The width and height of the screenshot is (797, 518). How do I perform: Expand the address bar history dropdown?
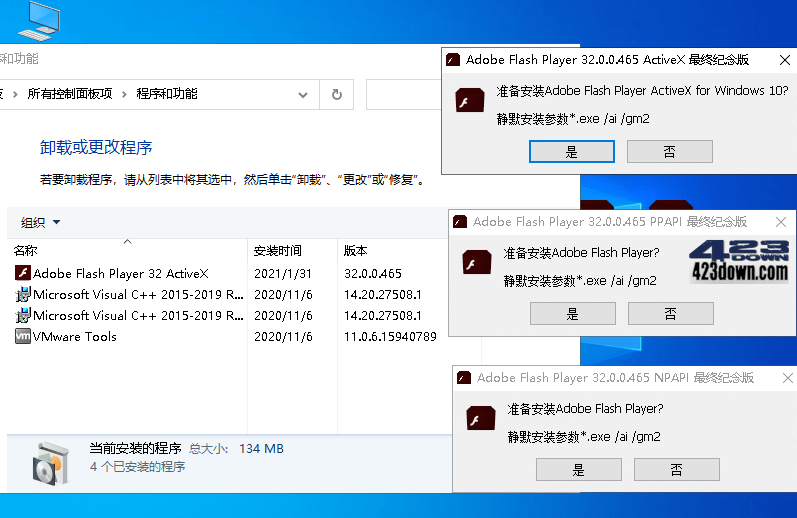(303, 94)
